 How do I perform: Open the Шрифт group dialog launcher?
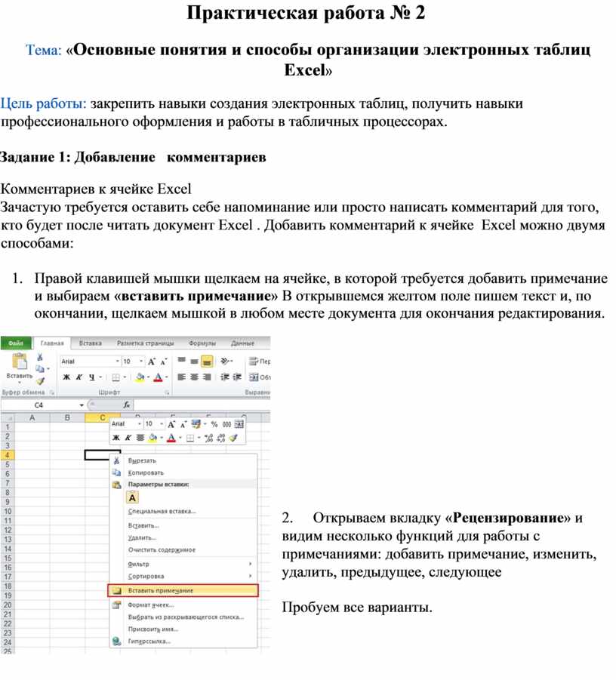click(167, 392)
